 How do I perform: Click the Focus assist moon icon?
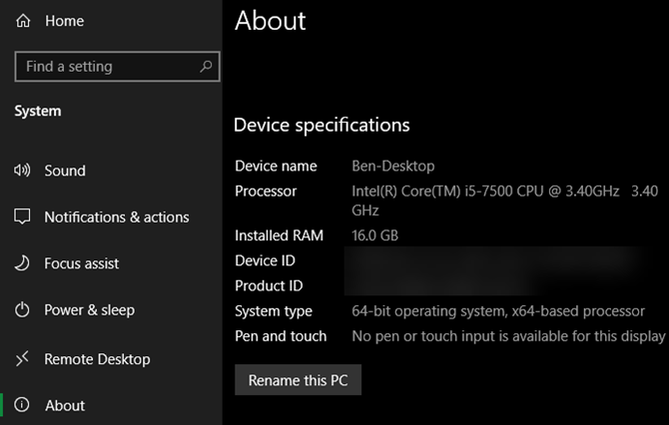tap(22, 264)
